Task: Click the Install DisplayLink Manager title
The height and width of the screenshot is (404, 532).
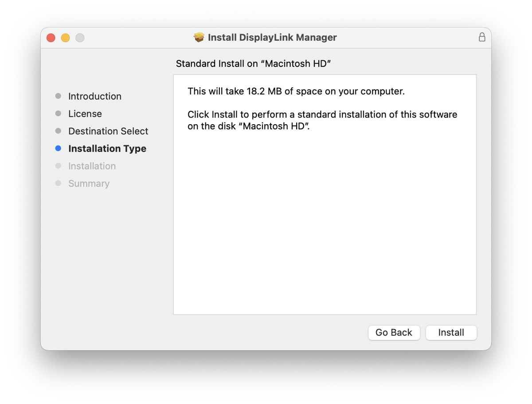Action: coord(272,37)
